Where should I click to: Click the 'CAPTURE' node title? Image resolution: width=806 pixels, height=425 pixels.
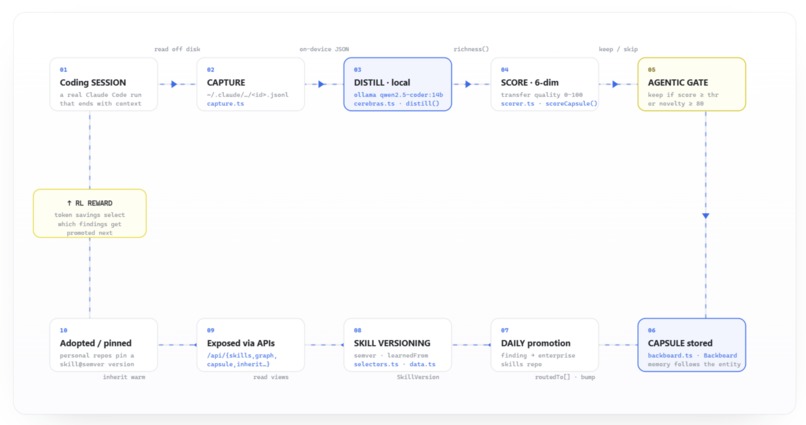[x=226, y=83]
